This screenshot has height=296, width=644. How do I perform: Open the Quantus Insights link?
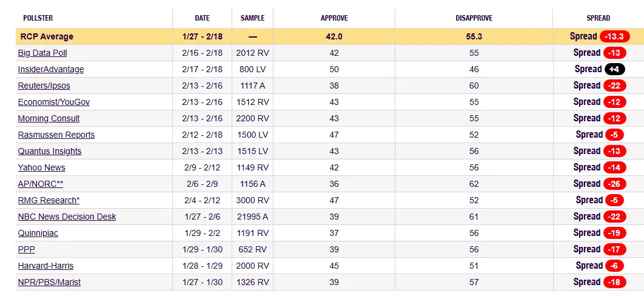coord(50,151)
